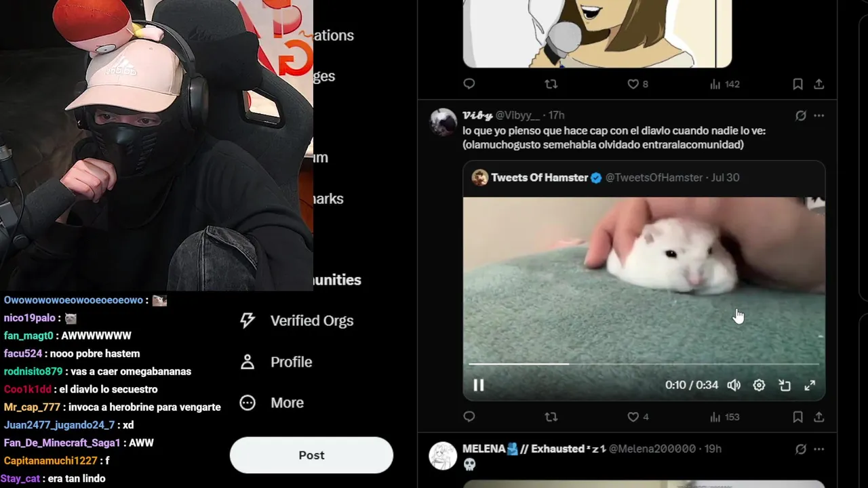Reply to the Vibyy hamster tweet
The image size is (868, 488).
click(469, 417)
